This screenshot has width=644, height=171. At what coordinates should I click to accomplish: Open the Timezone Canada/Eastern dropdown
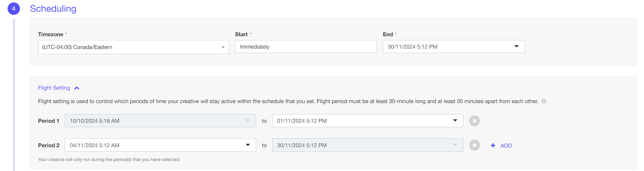[131, 47]
